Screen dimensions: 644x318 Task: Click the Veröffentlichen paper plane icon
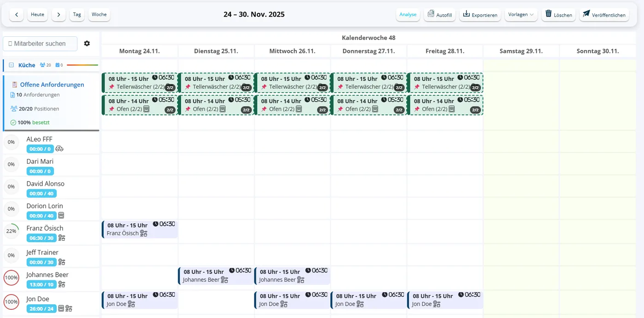[x=586, y=14]
